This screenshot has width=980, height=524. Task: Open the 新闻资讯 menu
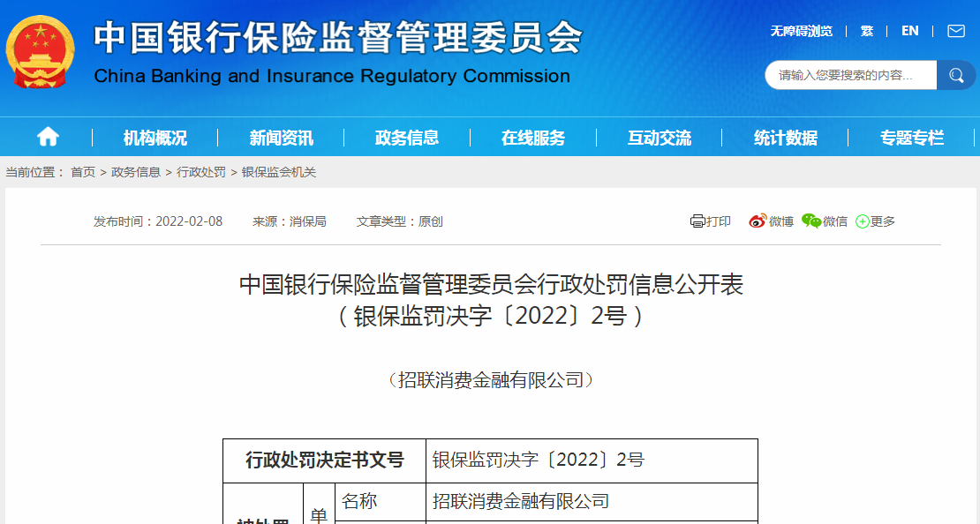[282, 138]
